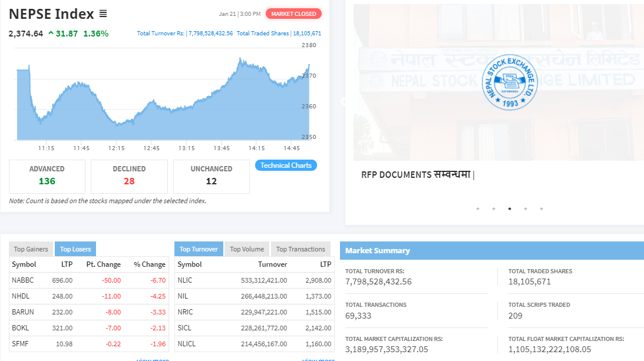Click the Market Summary header
Image resolution: width=644 pixels, height=361 pixels.
[x=492, y=250]
